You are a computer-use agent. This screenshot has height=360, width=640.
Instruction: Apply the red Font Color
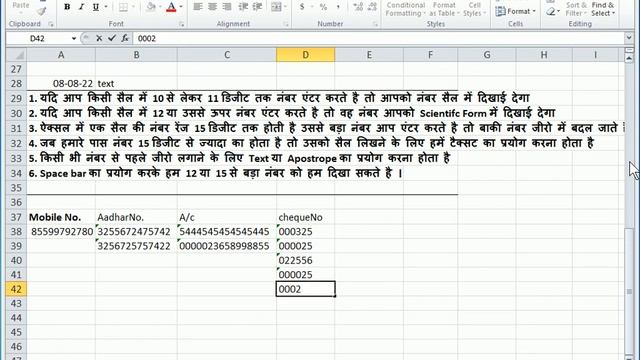pos(171,7)
